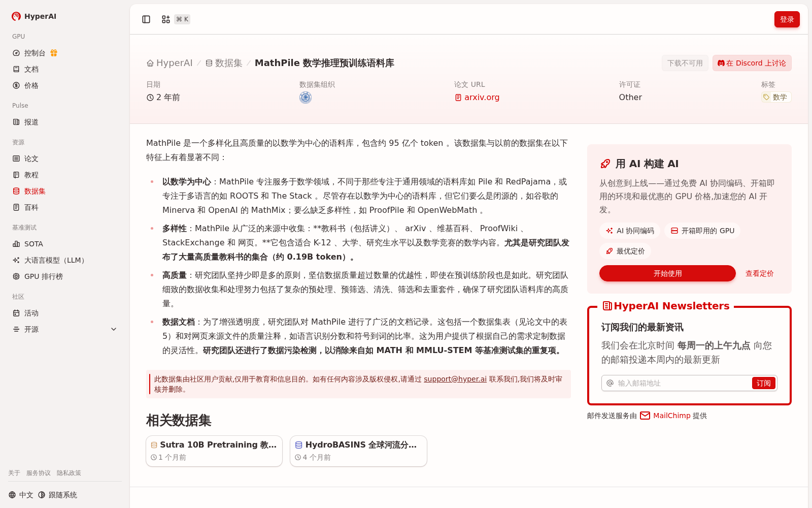Click 在 Discord 上讨论 button
Viewport: 812px width, 508px height.
pos(752,63)
